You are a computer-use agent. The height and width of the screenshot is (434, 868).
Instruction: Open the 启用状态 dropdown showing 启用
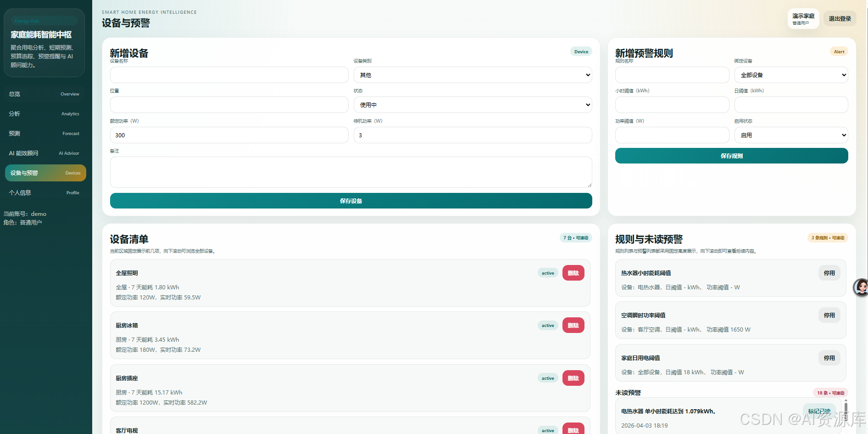pyautogui.click(x=791, y=135)
